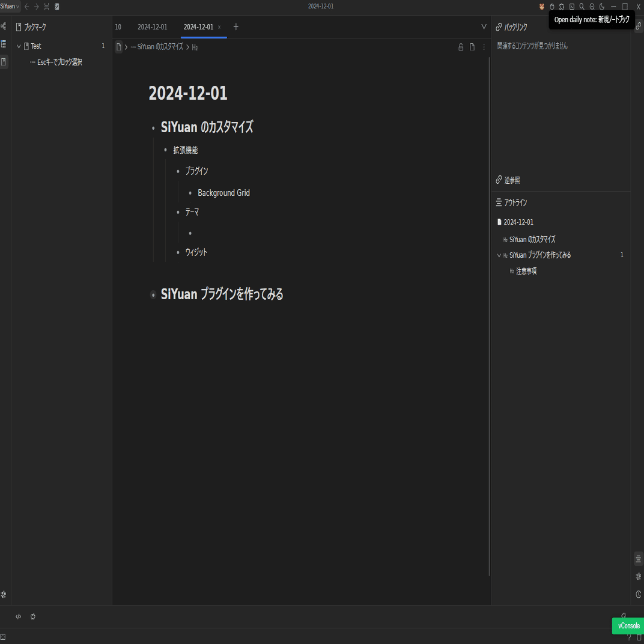Toggle the document edit lock icon
This screenshot has width=644, height=644.
461,47
